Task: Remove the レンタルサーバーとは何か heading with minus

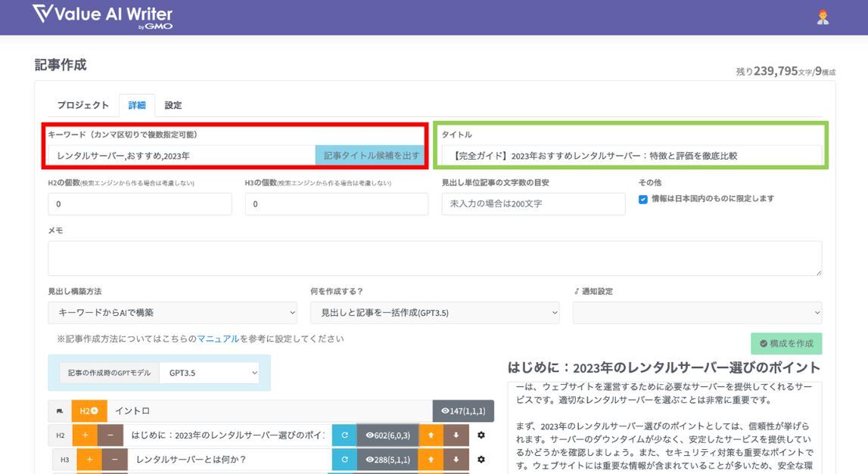Action: pyautogui.click(x=114, y=460)
